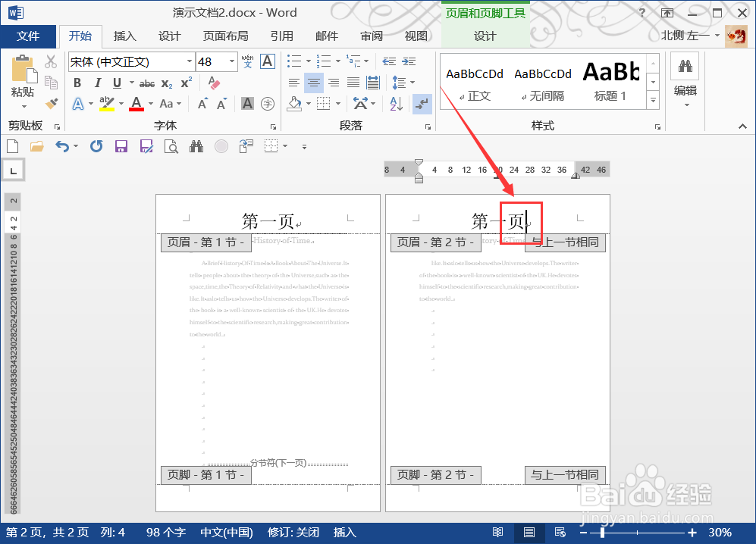The image size is (756, 544).
Task: Toggle the show paragraph marks button
Action: click(422, 103)
